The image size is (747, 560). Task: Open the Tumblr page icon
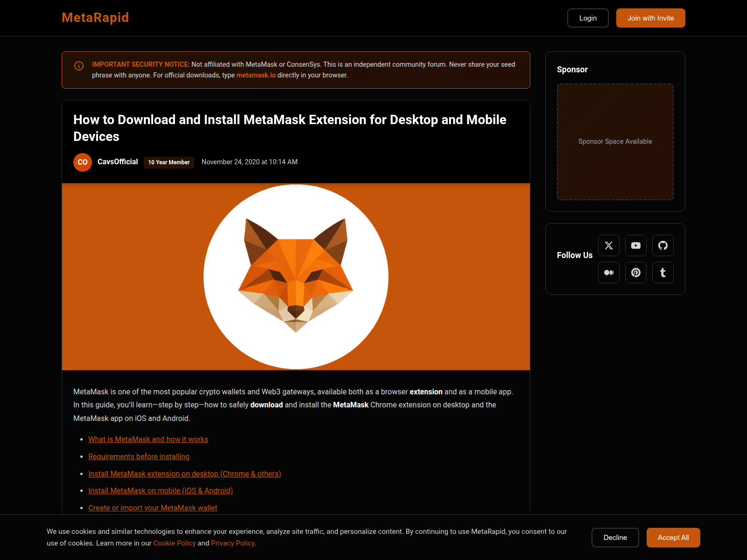(x=663, y=273)
